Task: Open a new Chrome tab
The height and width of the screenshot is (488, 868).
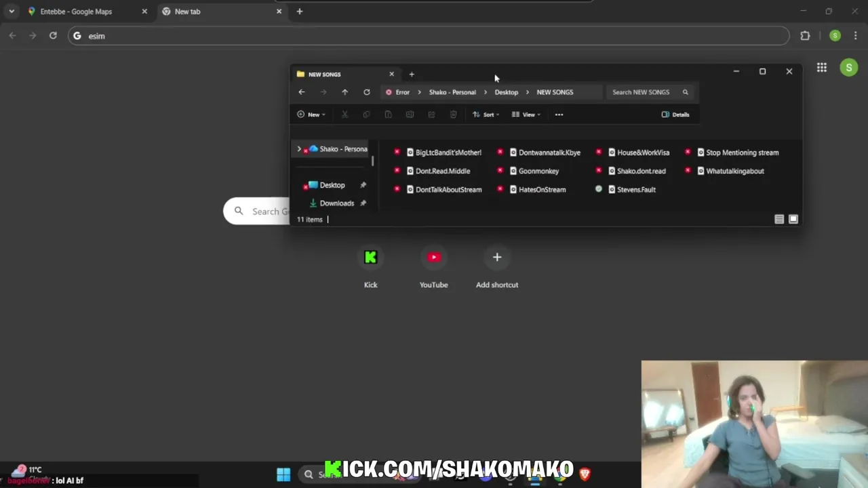Action: pyautogui.click(x=300, y=12)
